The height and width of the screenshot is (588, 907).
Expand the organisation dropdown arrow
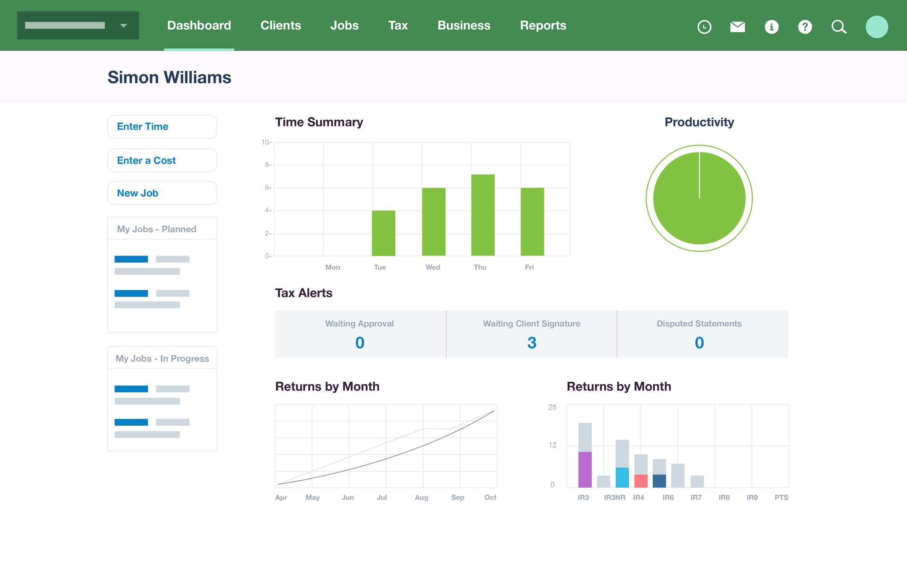(x=123, y=26)
